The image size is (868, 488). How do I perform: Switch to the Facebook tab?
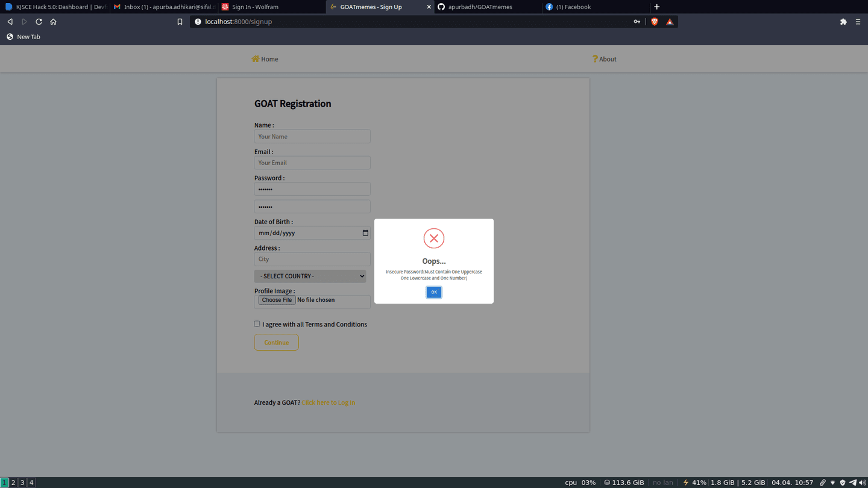coord(596,7)
